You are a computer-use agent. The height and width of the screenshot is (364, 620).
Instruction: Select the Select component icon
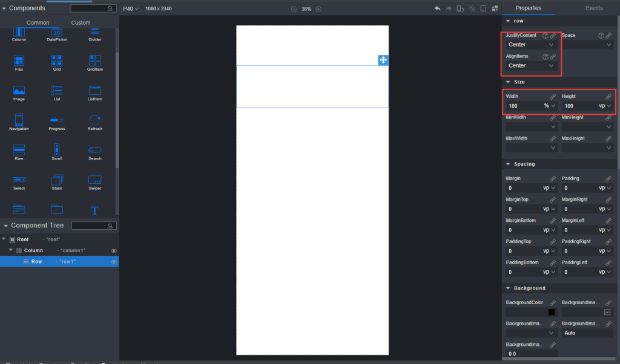coord(19,180)
